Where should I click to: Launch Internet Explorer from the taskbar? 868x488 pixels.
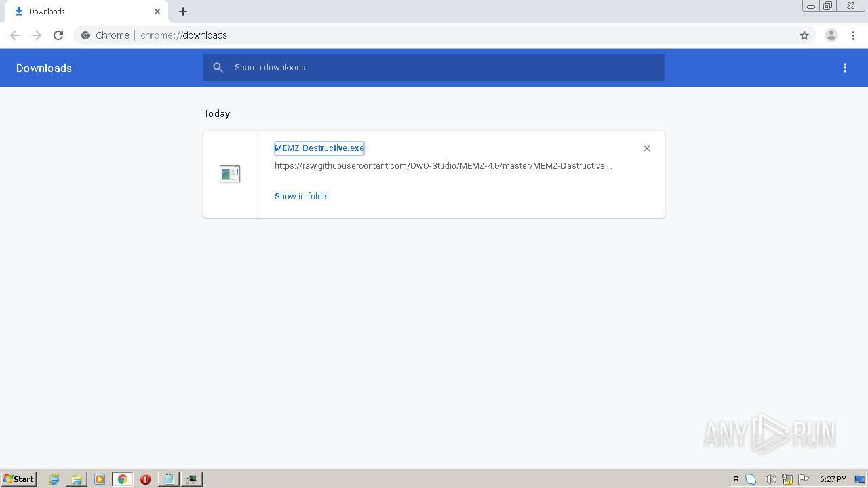pyautogui.click(x=54, y=479)
